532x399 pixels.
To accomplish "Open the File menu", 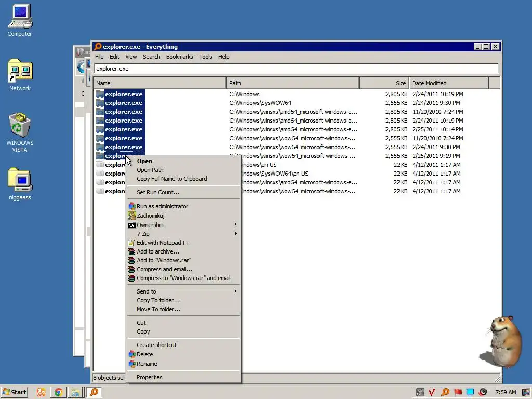I will point(99,57).
